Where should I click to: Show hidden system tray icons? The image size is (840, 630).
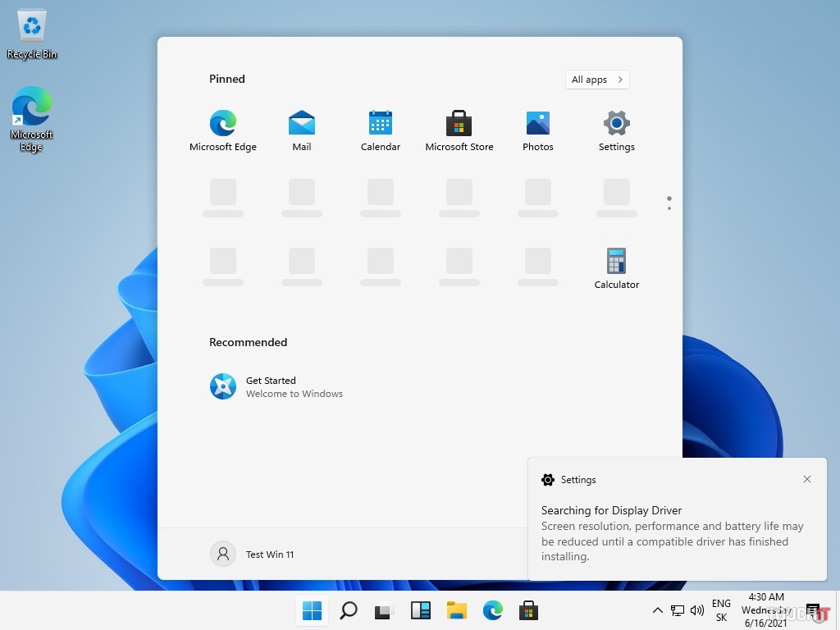click(657, 610)
